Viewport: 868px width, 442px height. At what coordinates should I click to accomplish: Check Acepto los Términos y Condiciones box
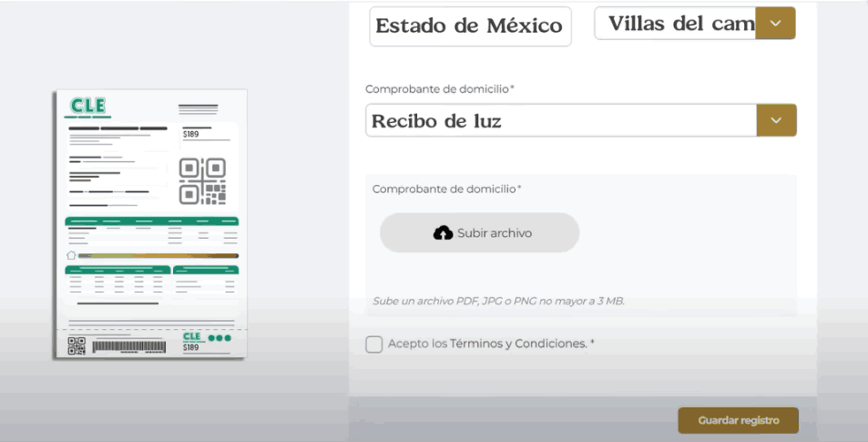(x=374, y=344)
